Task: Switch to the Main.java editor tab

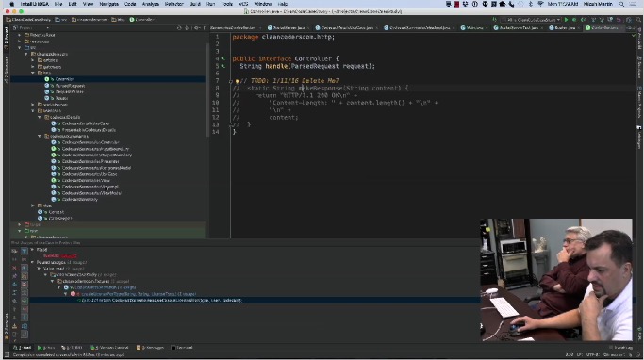Action: 473,28
